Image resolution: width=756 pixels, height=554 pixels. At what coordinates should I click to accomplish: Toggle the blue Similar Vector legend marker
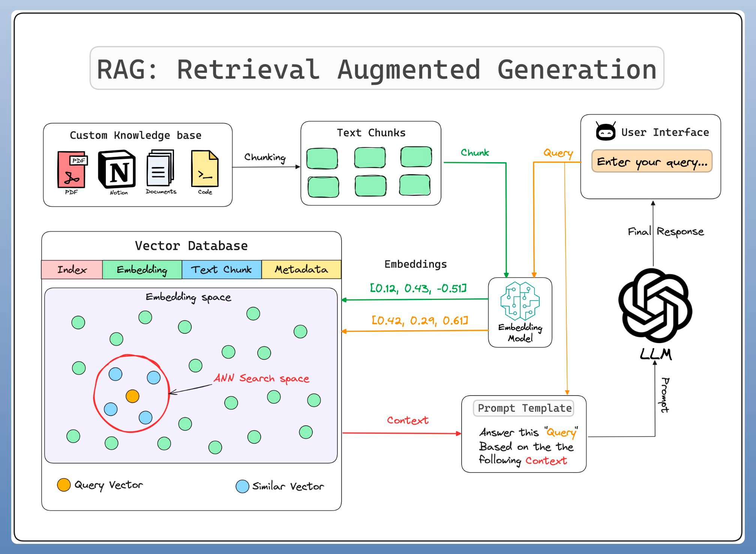point(243,486)
